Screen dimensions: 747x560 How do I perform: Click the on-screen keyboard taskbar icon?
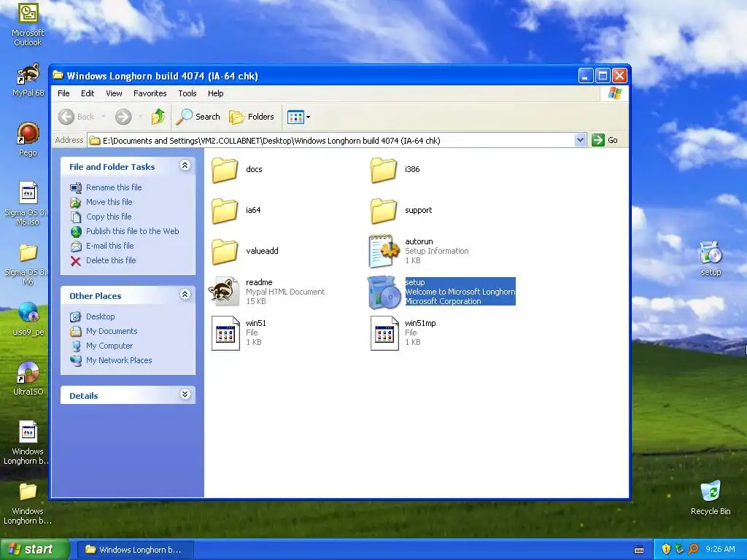639,550
